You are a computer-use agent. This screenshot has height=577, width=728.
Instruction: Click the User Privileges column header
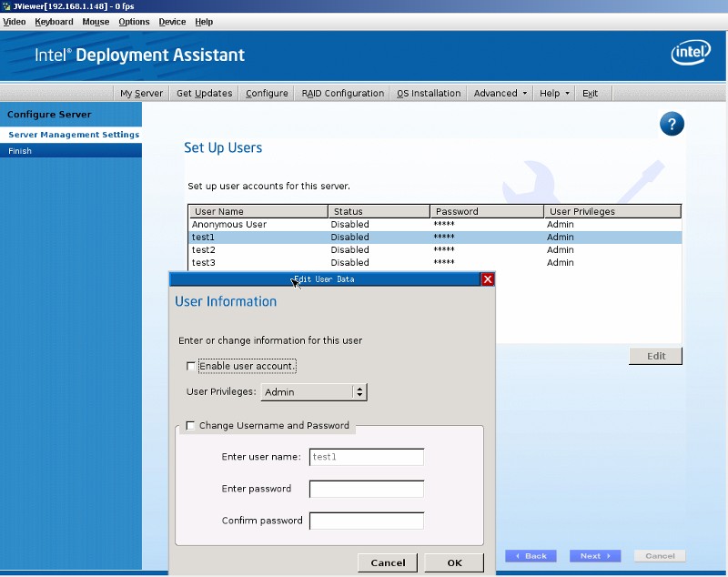612,211
